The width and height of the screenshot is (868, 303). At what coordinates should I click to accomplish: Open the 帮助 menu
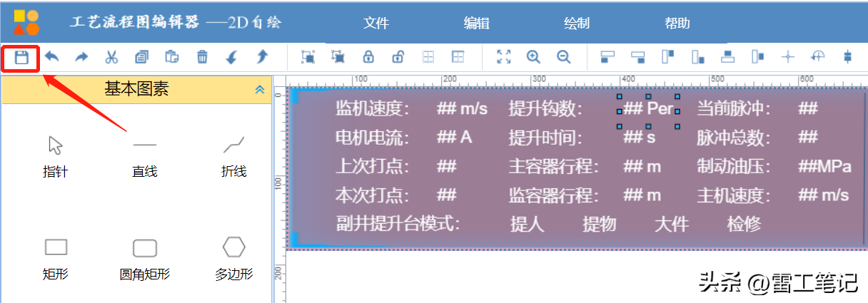pos(677,23)
